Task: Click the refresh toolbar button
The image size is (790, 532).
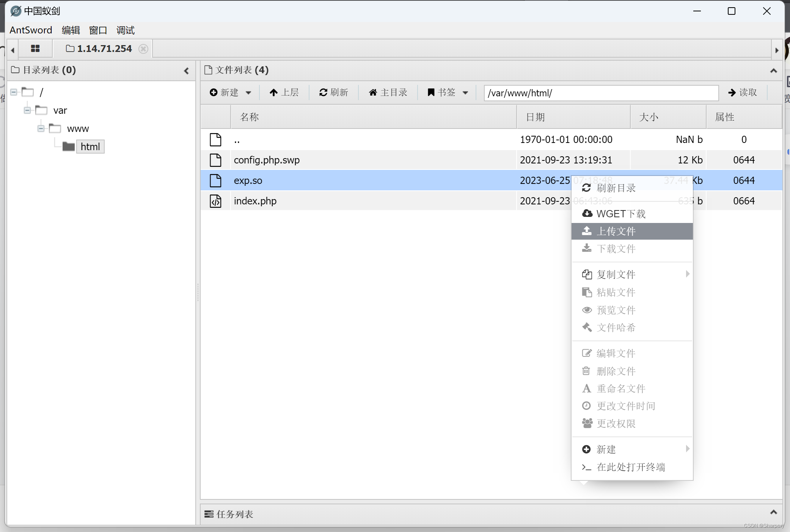Action: [x=333, y=93]
